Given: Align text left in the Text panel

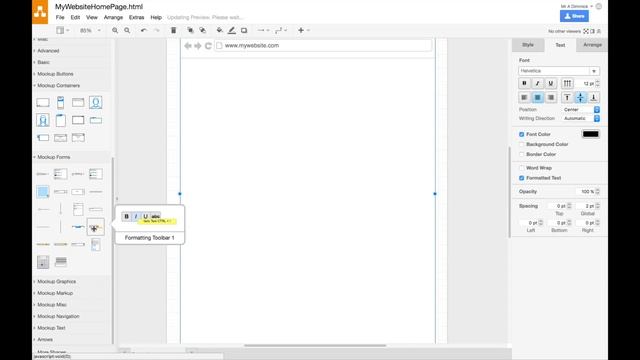Looking at the screenshot, I should 524,97.
